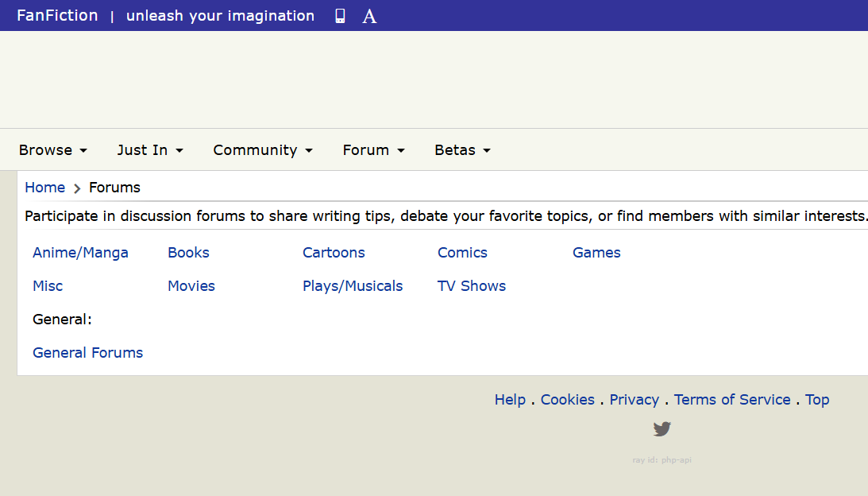Click the Help footer link
Screen dimensions: 868x496
(x=510, y=400)
